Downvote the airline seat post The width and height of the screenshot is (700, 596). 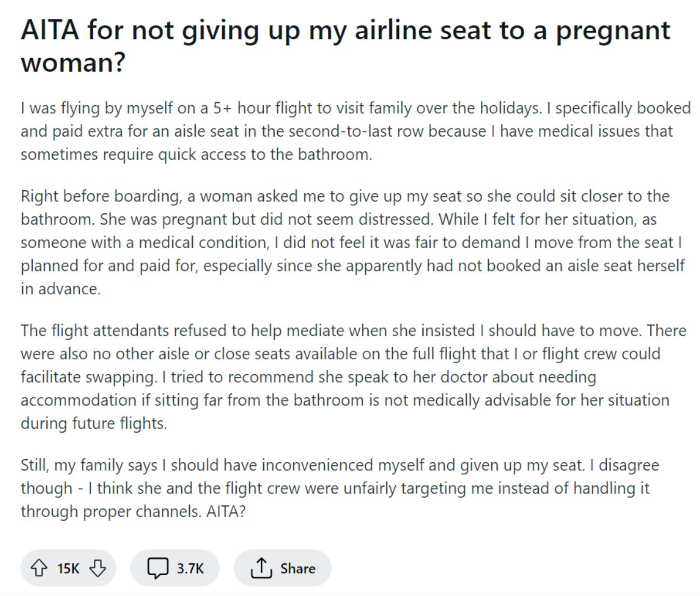[98, 569]
